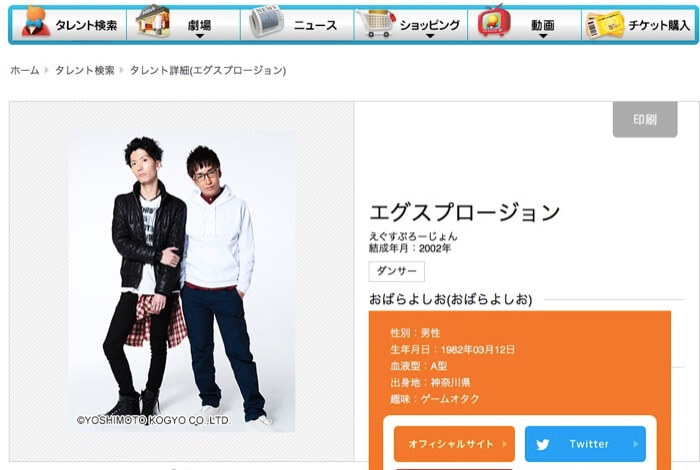Screen dimensions: 700x470
Task: Click the Twitter bird icon
Action: (x=543, y=445)
